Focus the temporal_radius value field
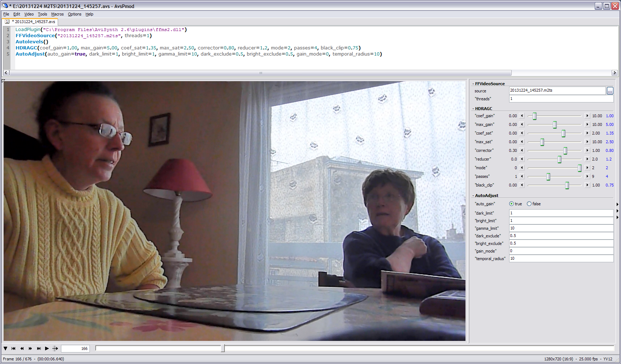This screenshot has width=621, height=364. pyautogui.click(x=561, y=259)
